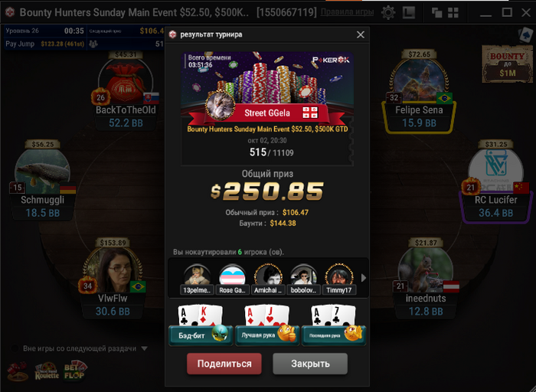This screenshot has width=536, height=392.
Task: Close the tournament result dialog
Action: tap(361, 34)
